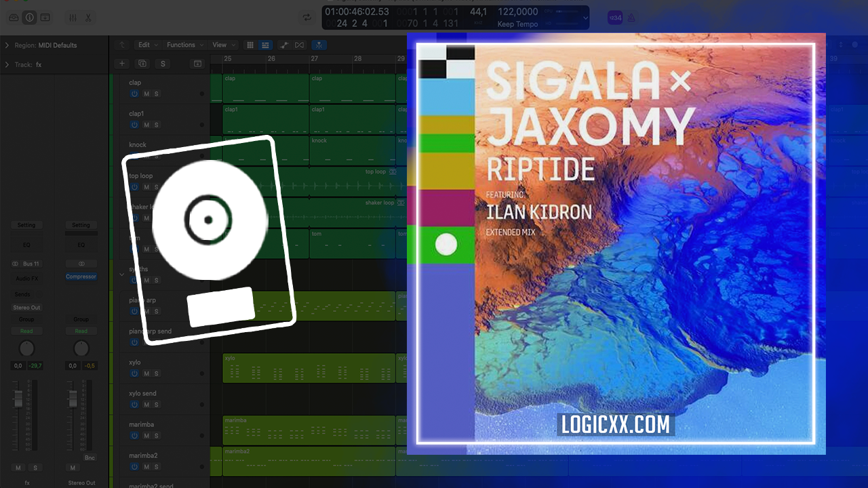Open the Keep Tempo dropdown
The image size is (868, 488).
[x=517, y=24]
